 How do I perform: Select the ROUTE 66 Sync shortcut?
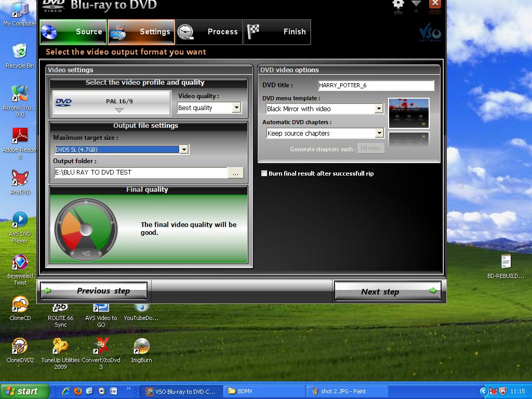60,316
